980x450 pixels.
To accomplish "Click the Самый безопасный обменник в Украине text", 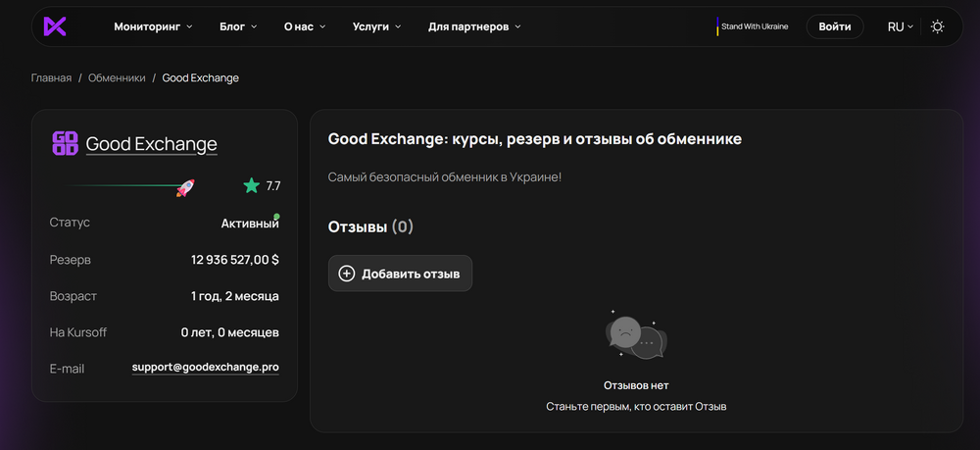I will click(x=445, y=176).
